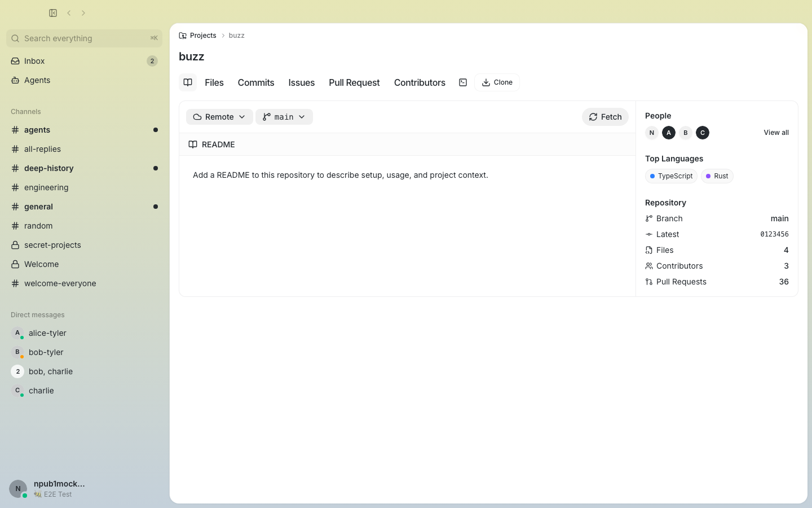The width and height of the screenshot is (812, 508).
Task: Click avatar A in People
Action: [x=669, y=133]
